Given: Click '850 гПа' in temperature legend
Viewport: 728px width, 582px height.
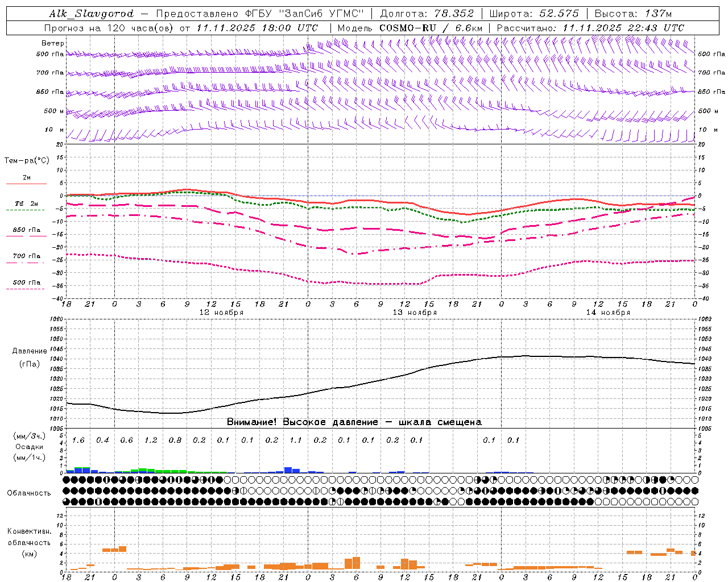Looking at the screenshot, I should point(26,230).
